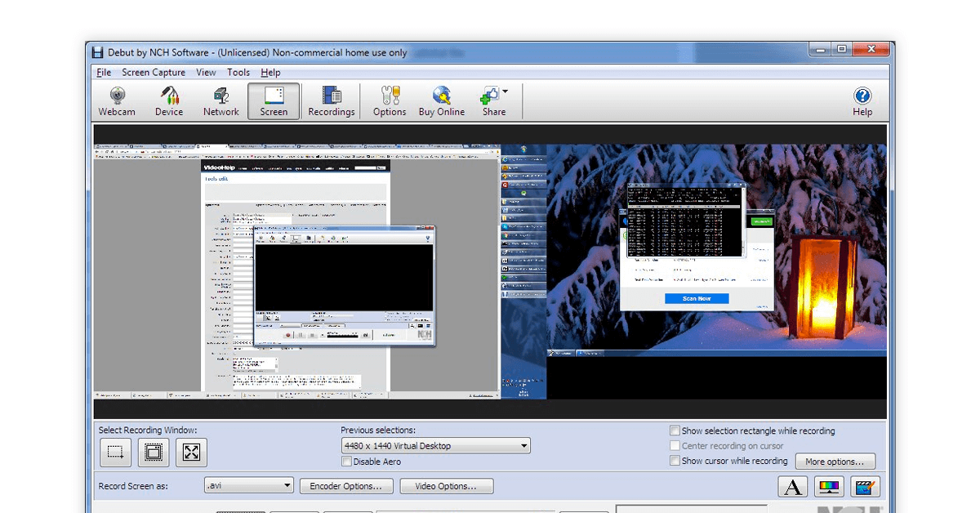Maximize the Debut window
980x513 pixels.
841,50
